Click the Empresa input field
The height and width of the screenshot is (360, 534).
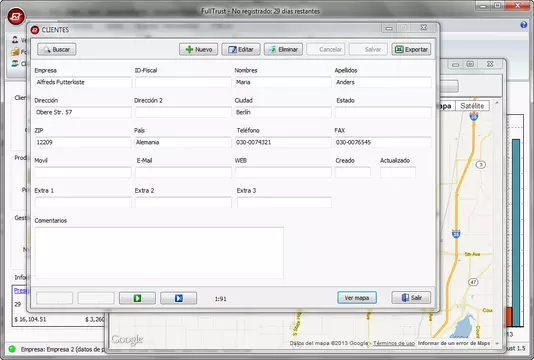coord(83,82)
